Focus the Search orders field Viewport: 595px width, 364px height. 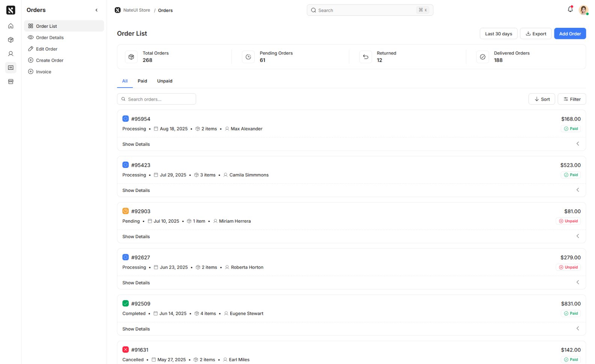point(157,99)
